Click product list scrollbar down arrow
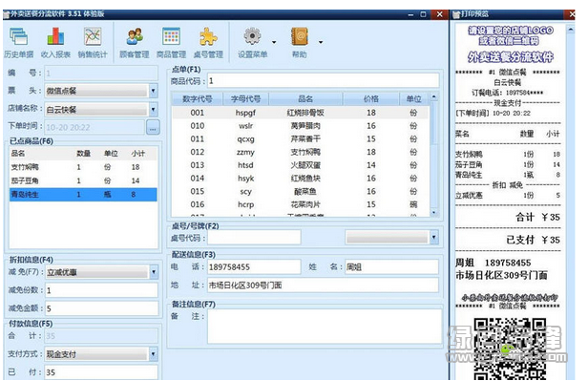 [x=434, y=213]
